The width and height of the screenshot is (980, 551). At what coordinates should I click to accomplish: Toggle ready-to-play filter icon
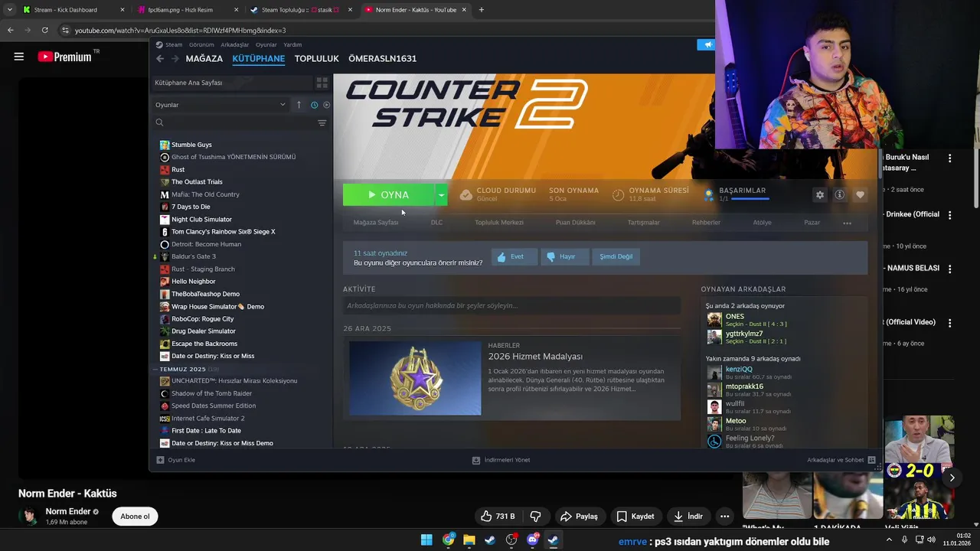(326, 105)
